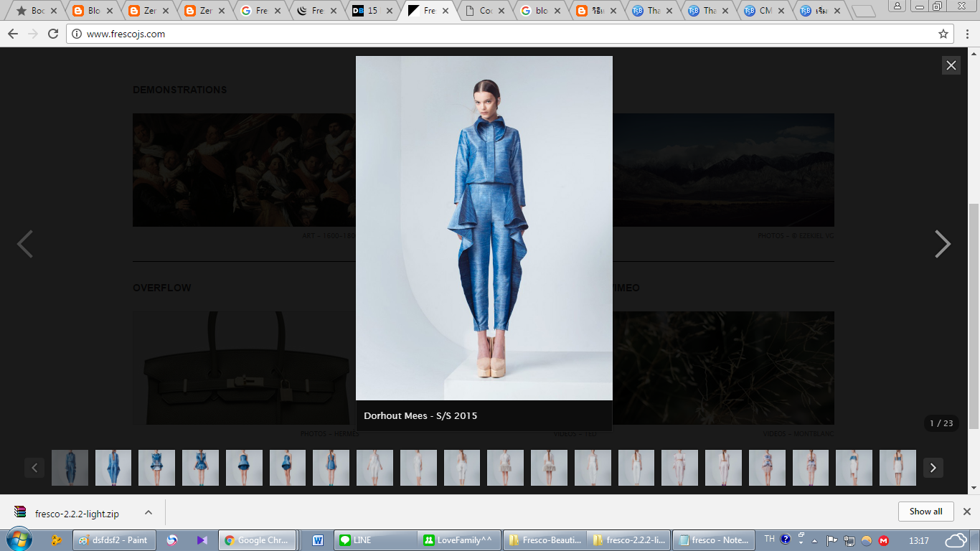Open the Action Center flag icon
The height and width of the screenshot is (551, 980).
pos(832,540)
